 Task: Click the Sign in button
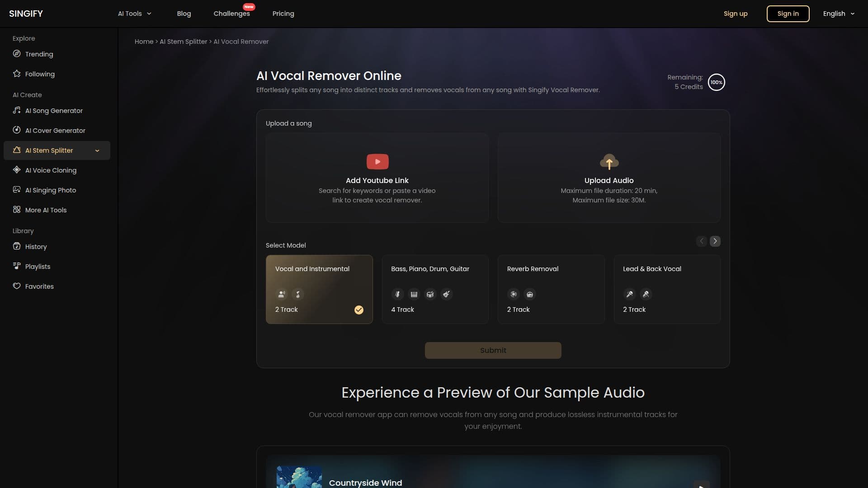click(788, 14)
